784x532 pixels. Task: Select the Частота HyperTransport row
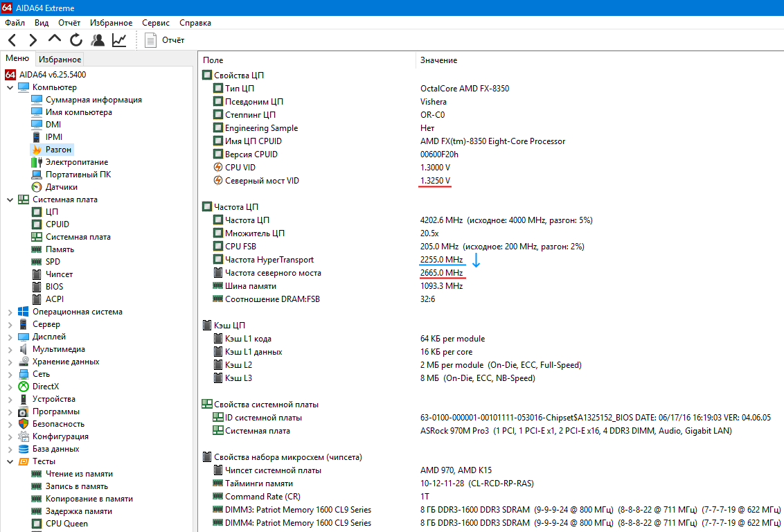click(491, 260)
